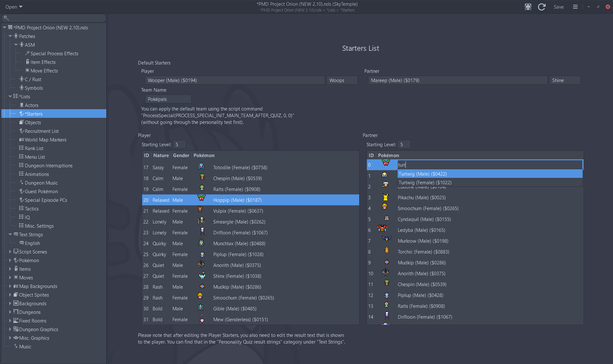Click the debugger bug icon in header

[528, 7]
